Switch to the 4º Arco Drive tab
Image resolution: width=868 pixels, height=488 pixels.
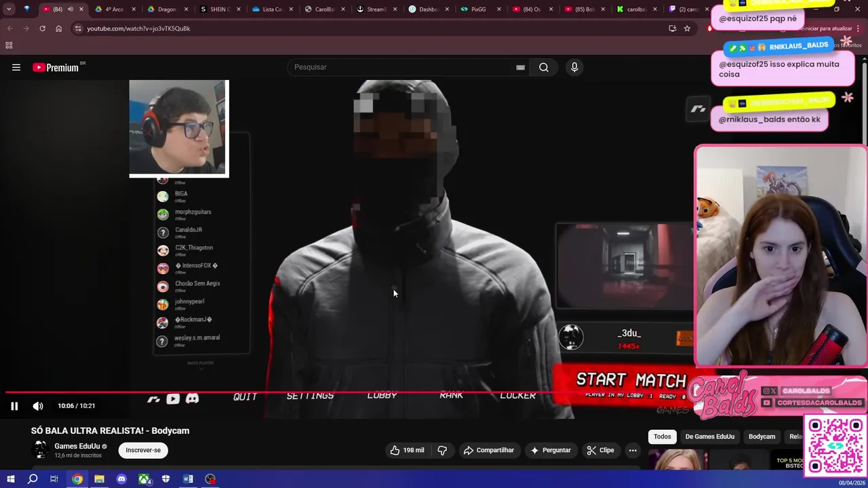[x=115, y=9]
